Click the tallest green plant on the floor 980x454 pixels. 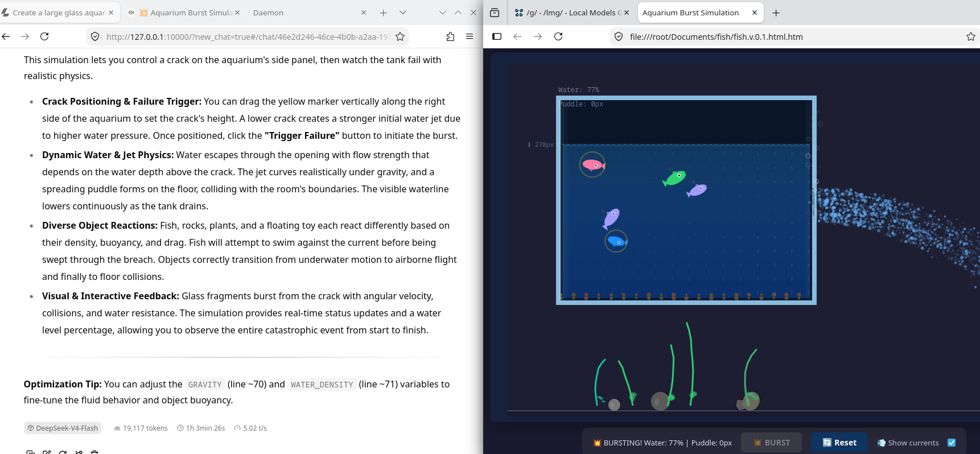[691, 364]
